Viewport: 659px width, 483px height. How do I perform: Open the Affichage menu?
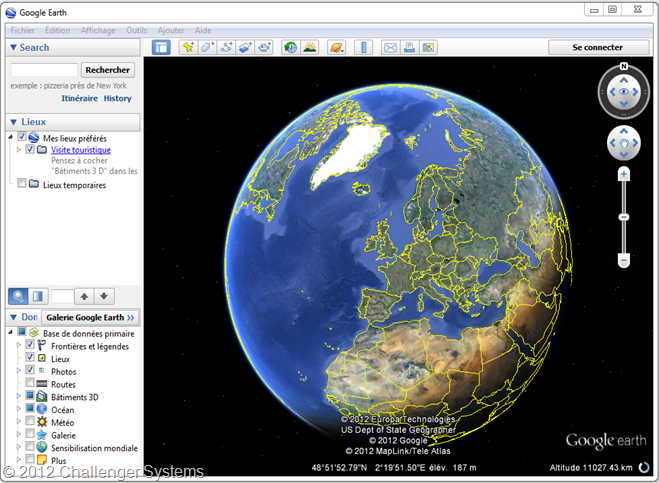pyautogui.click(x=98, y=30)
